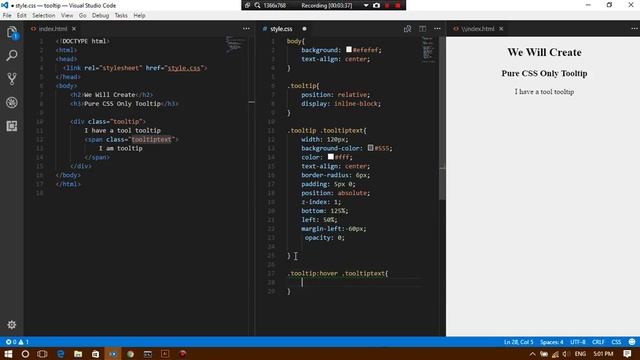Open Chrome from taskbar
640x360 pixels.
click(x=130, y=354)
